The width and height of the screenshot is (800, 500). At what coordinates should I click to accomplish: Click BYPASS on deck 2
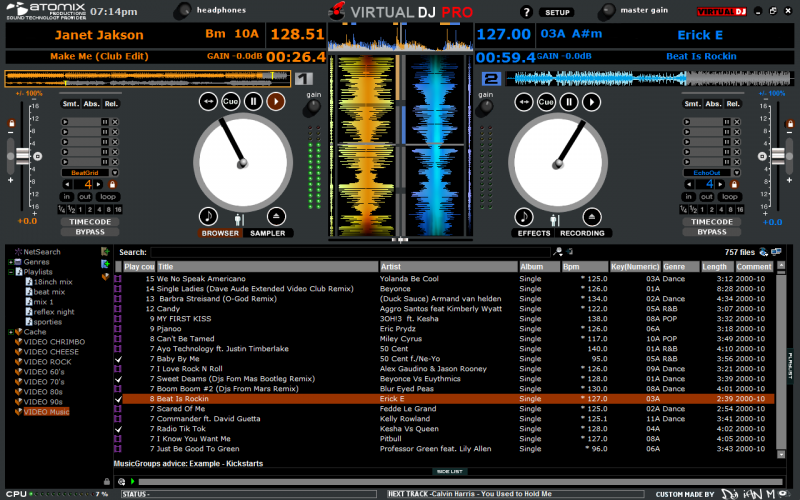tap(712, 232)
